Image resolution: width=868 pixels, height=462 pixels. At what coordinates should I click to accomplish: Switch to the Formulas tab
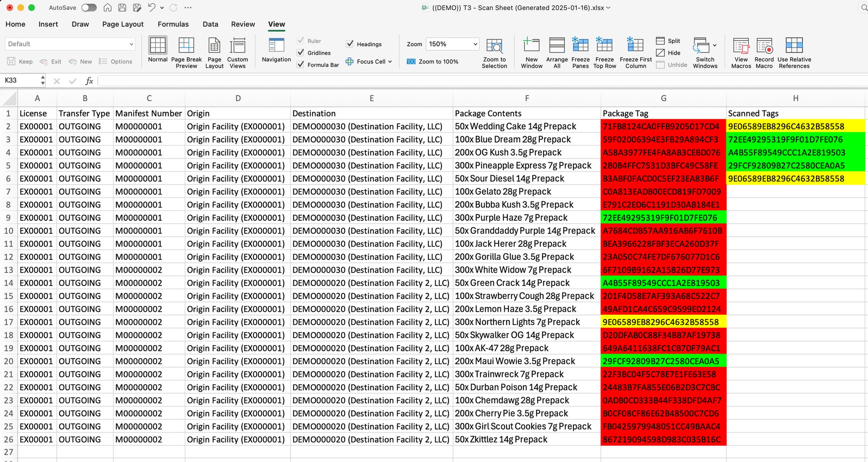click(173, 24)
